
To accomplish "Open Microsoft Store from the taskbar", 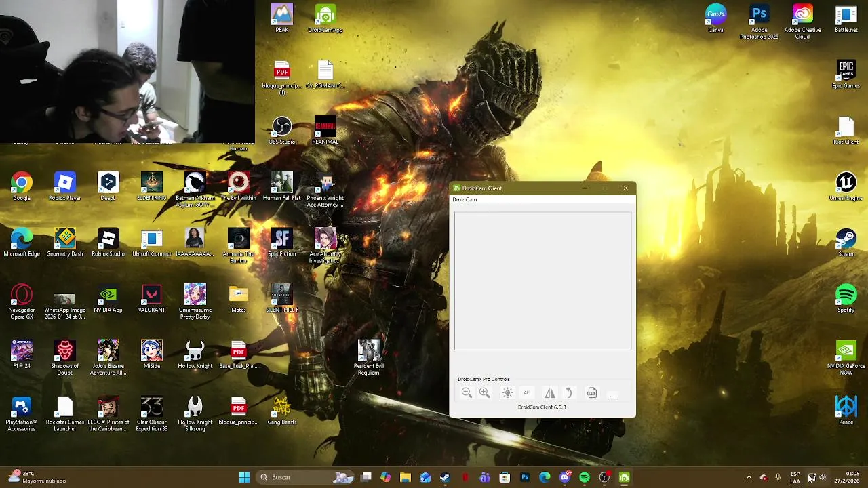I will [x=505, y=477].
